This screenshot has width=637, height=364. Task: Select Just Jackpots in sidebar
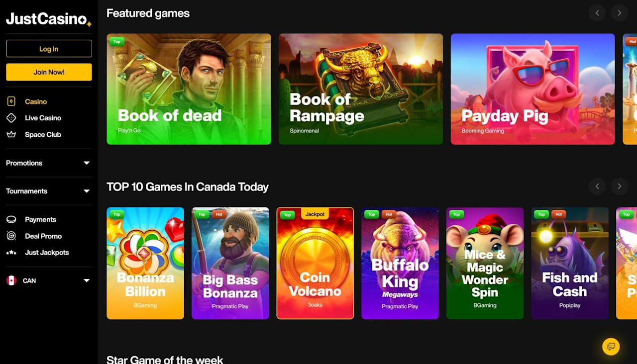pos(47,253)
